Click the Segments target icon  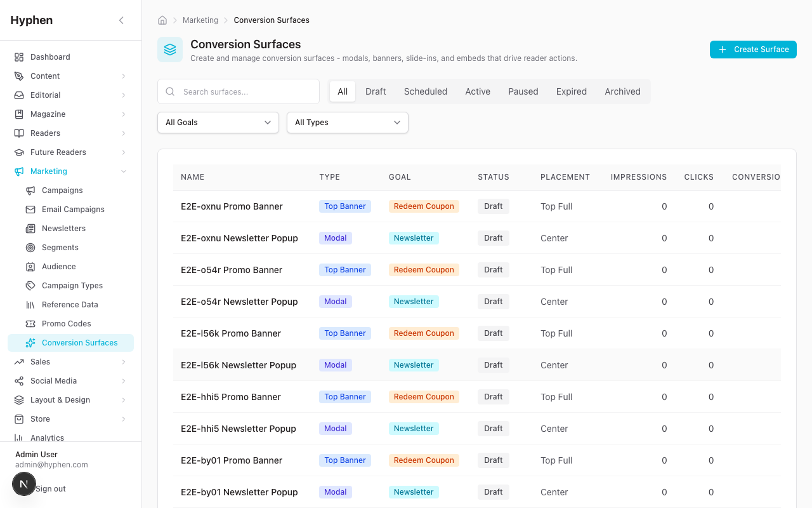[30, 248]
